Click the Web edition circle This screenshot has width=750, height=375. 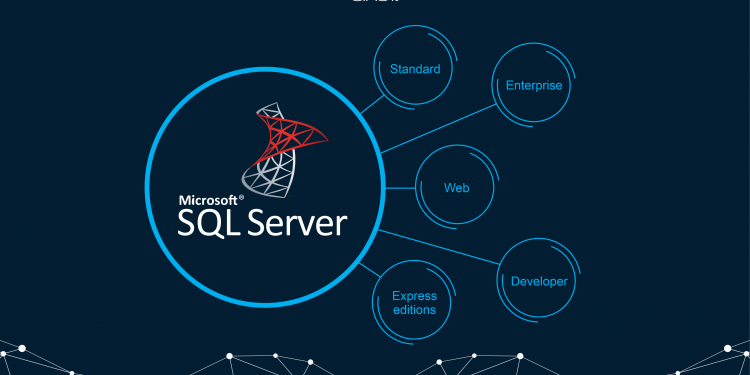click(x=457, y=188)
